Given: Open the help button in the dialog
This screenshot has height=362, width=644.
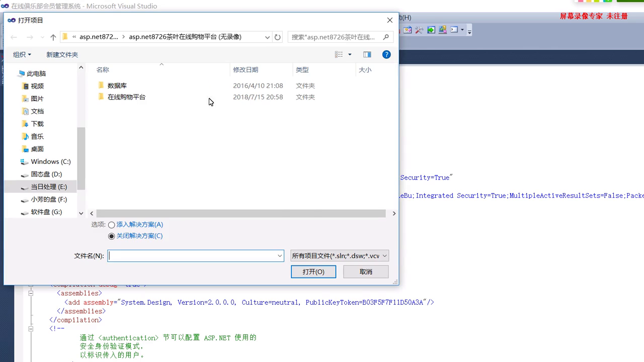Looking at the screenshot, I should (x=386, y=54).
